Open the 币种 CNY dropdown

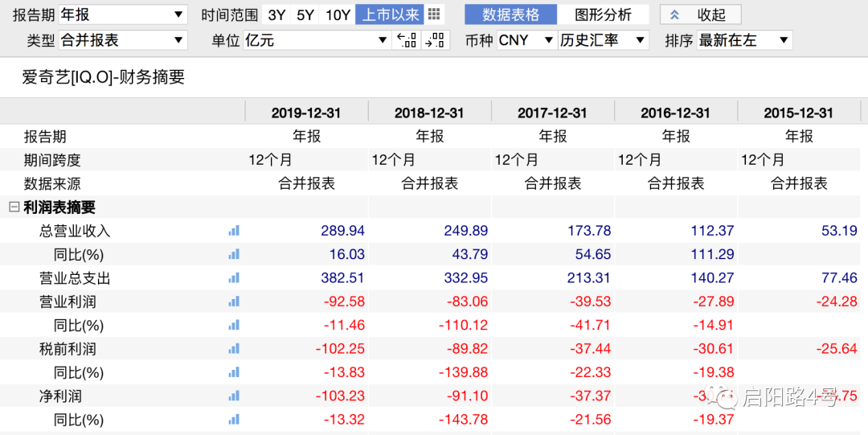tap(526, 40)
